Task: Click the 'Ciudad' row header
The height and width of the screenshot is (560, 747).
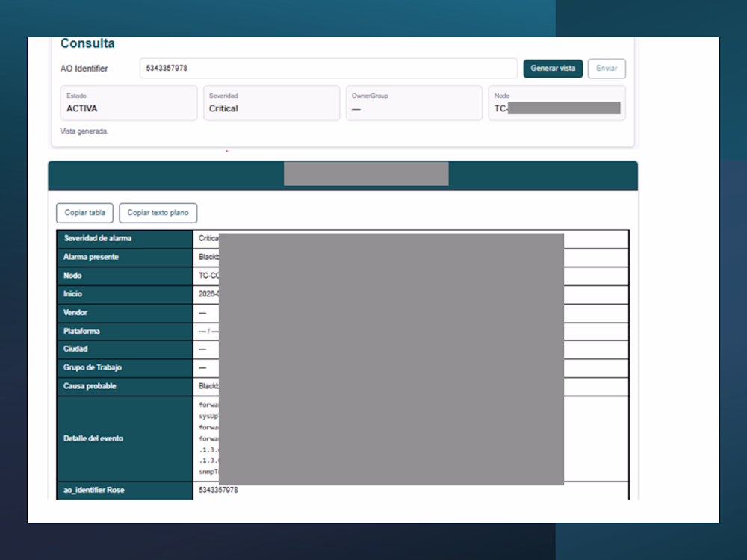Action: tap(125, 349)
